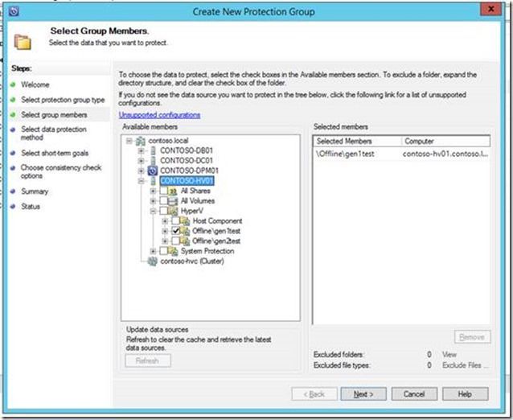Click the Refresh button
This screenshot has width=513, height=420.
(148, 360)
